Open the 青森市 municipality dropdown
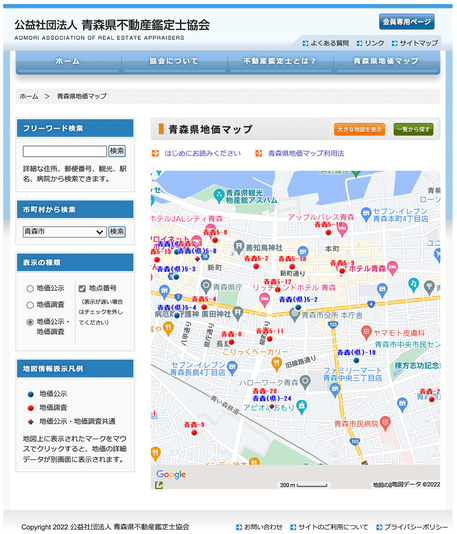This screenshot has width=457, height=534. click(x=65, y=232)
